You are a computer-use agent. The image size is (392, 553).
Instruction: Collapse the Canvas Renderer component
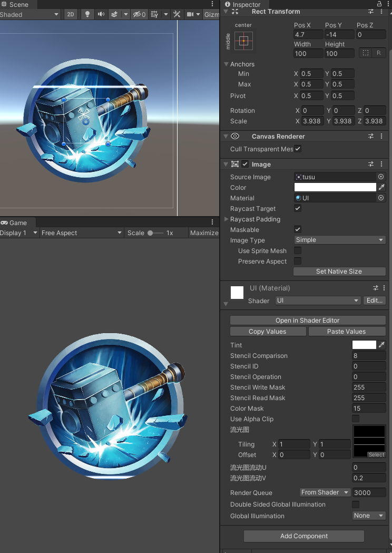[x=226, y=136]
